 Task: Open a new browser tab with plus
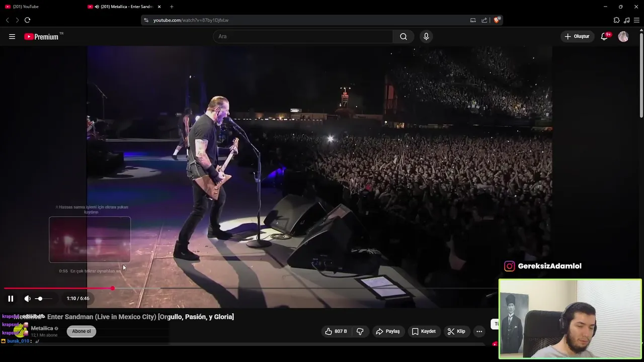(172, 7)
